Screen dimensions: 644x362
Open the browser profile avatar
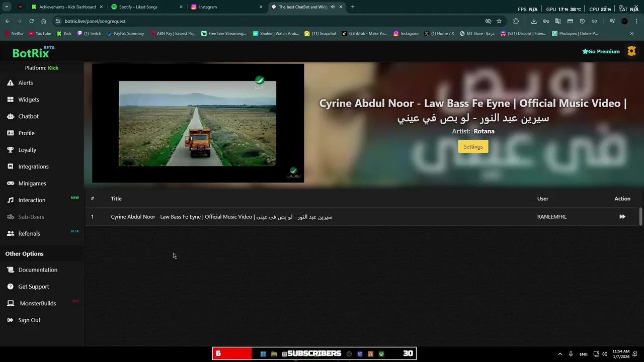coord(624,21)
